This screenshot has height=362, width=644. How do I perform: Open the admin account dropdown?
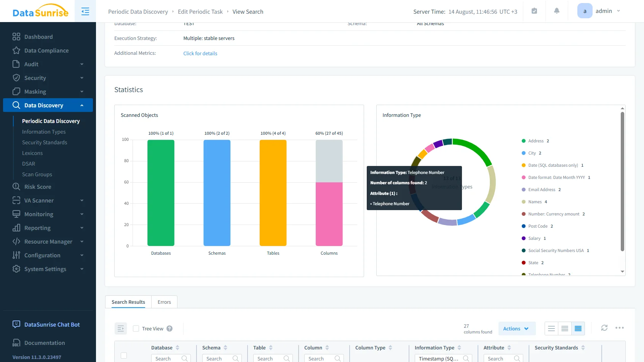(605, 11)
